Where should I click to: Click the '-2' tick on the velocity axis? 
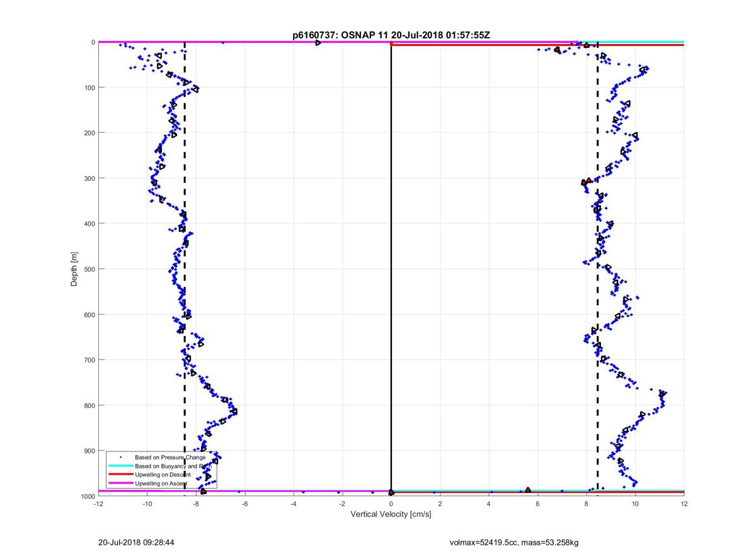point(342,504)
